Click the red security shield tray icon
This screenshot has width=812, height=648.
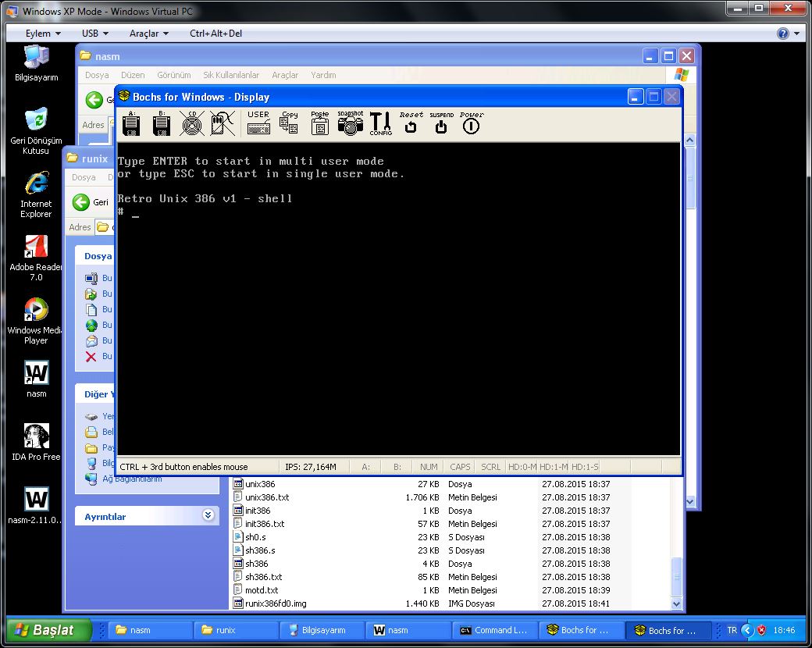tap(761, 630)
